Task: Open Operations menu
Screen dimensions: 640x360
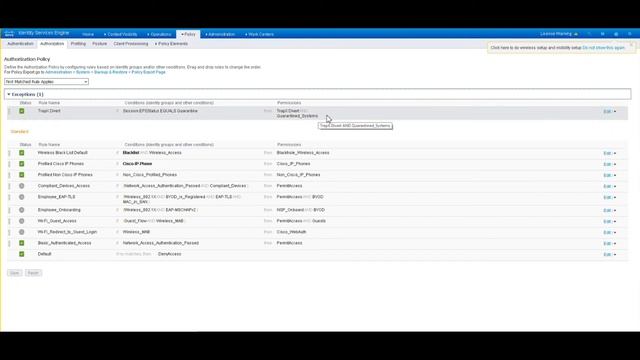Action: pos(159,34)
